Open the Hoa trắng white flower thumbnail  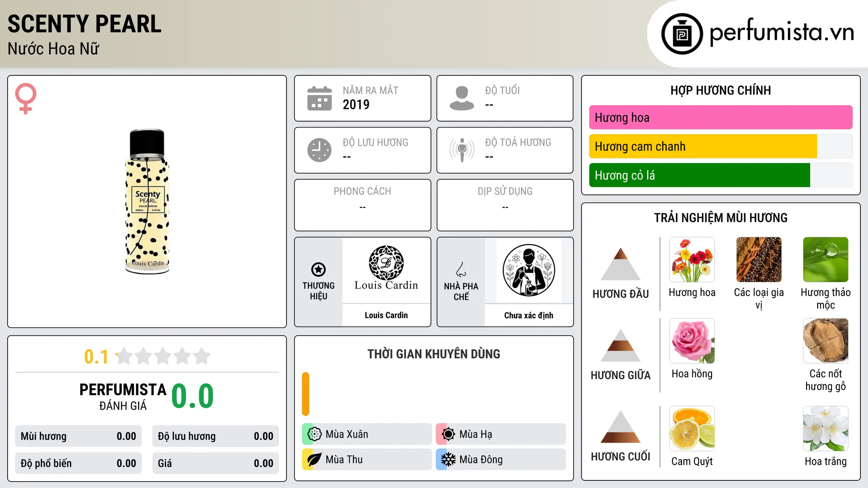[826, 429]
